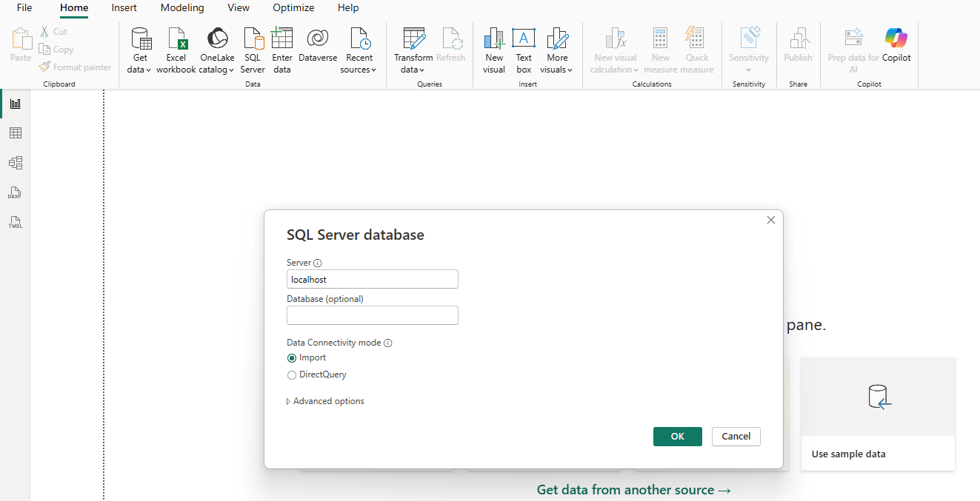
Task: Show Data Connectivity mode info icon
Action: [387, 343]
